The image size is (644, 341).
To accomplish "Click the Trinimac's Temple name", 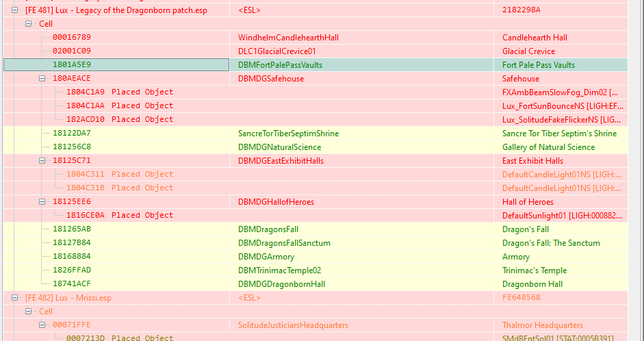I will point(534,270).
